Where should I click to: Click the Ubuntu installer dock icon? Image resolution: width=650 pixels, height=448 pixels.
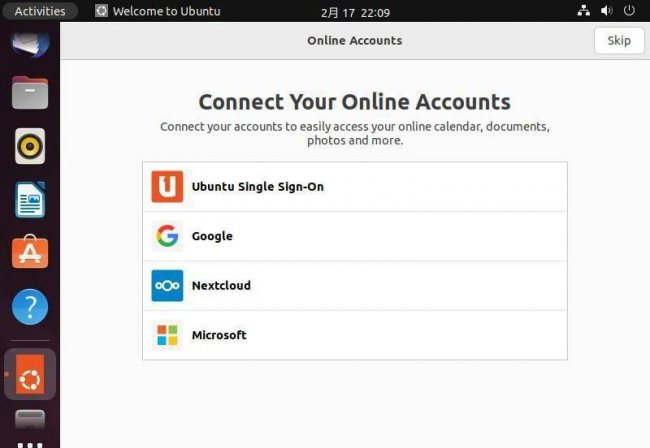pos(30,374)
